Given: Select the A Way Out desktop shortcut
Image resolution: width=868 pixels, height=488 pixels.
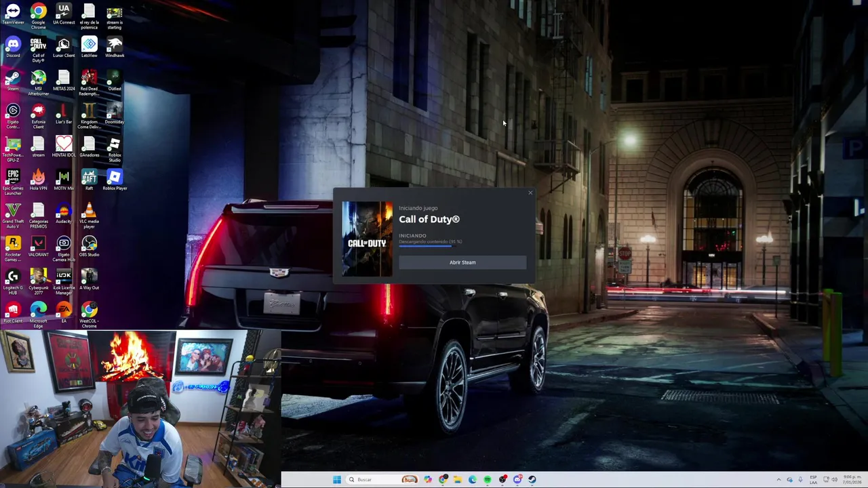Looking at the screenshot, I should [x=89, y=279].
